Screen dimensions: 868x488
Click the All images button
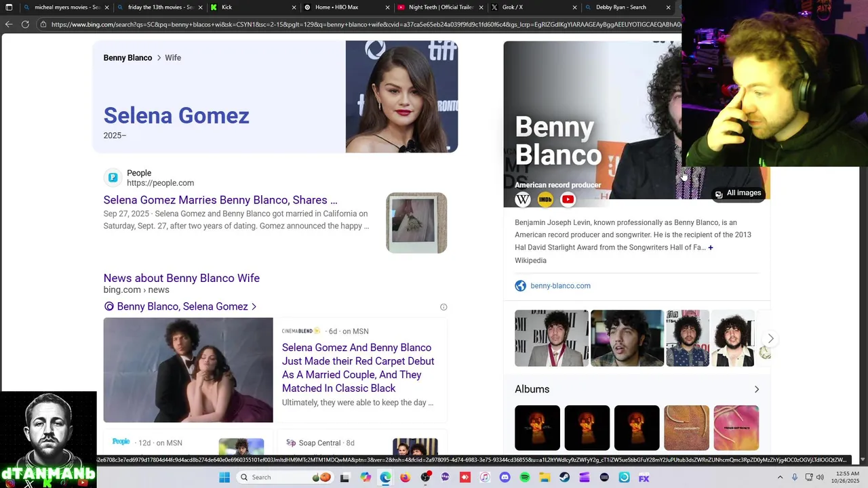click(x=738, y=193)
